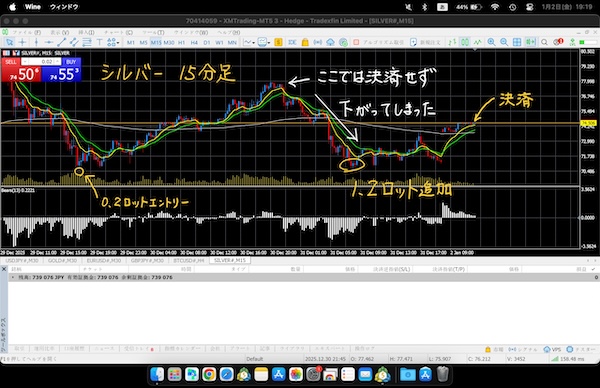Screen dimensions: 600x388
Task: Click the algo trading button
Action: pos(378,42)
